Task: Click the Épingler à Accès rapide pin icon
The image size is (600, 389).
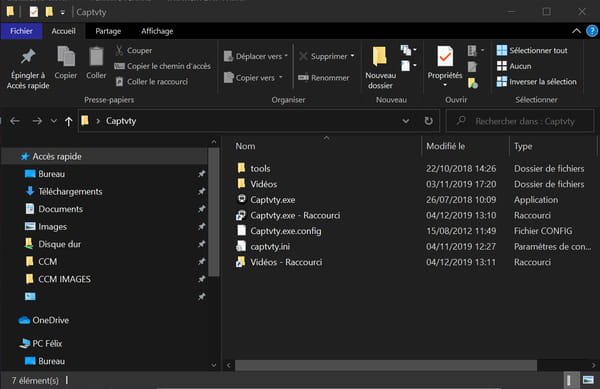Action: click(x=28, y=57)
